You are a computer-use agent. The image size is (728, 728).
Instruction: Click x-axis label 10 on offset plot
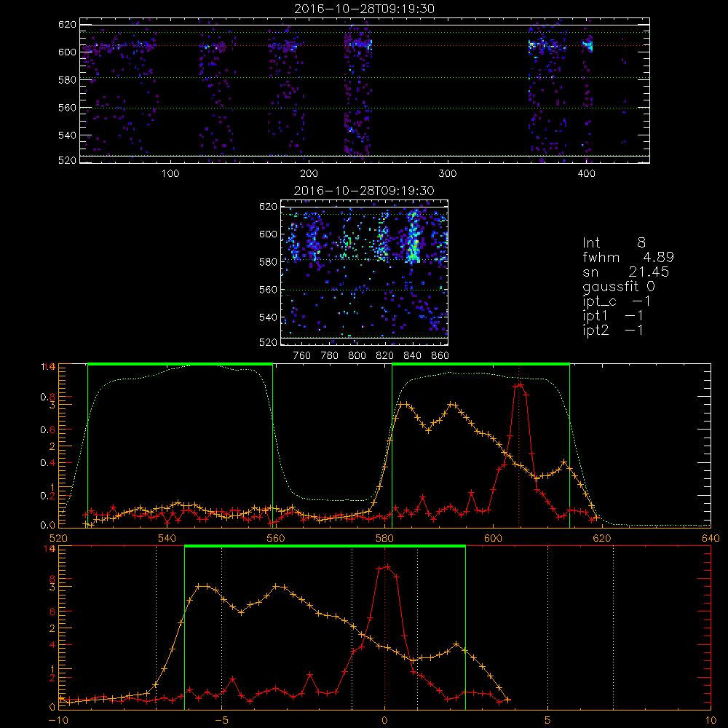(711, 720)
